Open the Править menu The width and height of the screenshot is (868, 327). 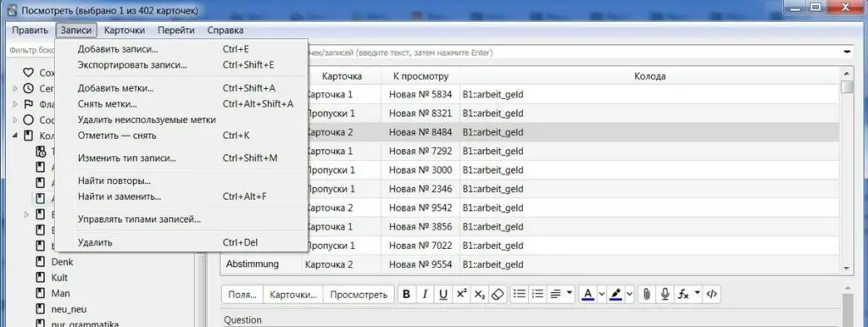(x=30, y=30)
